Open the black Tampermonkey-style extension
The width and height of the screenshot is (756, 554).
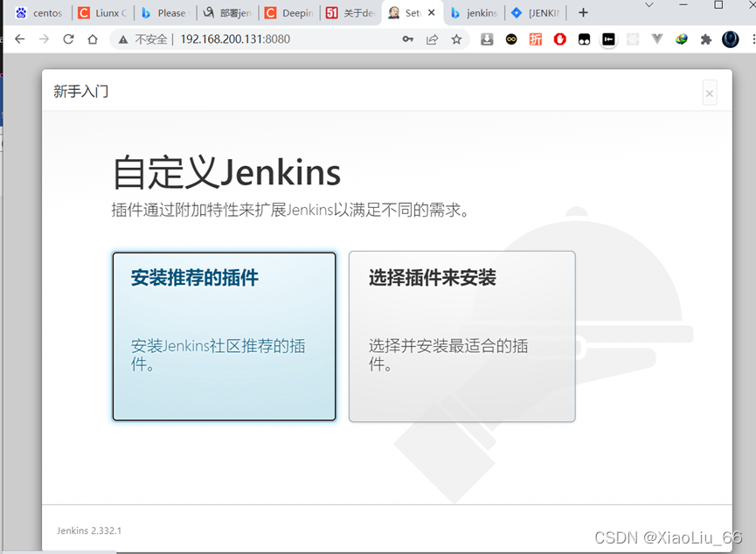(584, 39)
